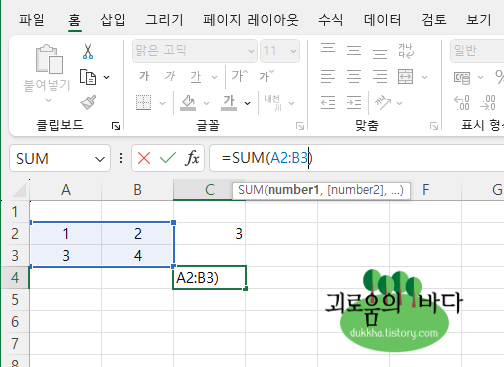This screenshot has height=367, width=504.
Task: Open the font (글꼴) group dialog launcher
Action: 300,126
